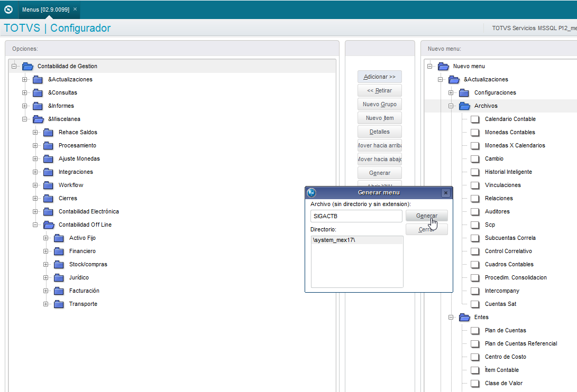Toggle the Monedas X Calendarios checkbox
Image resolution: width=577 pixels, height=392 pixels.
point(475,146)
